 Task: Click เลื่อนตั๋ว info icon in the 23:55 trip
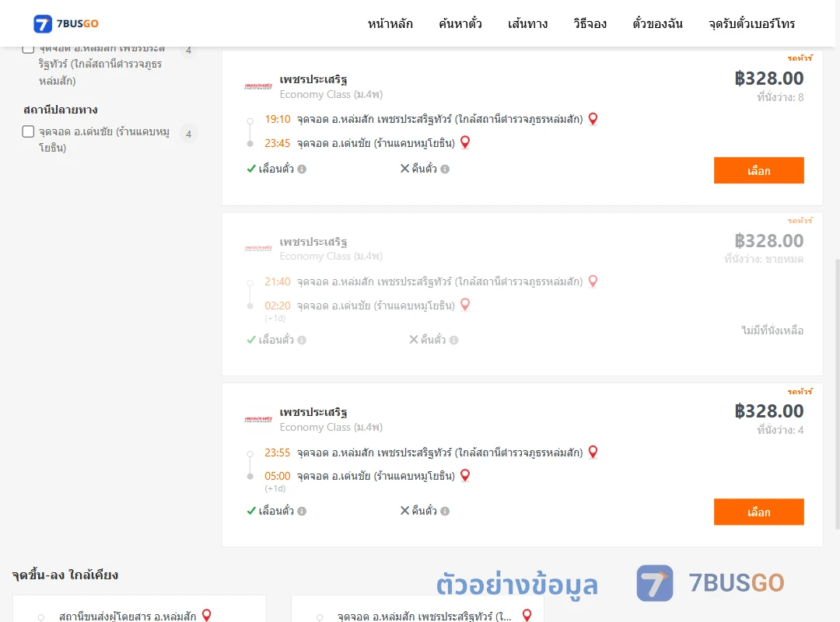coord(302,511)
